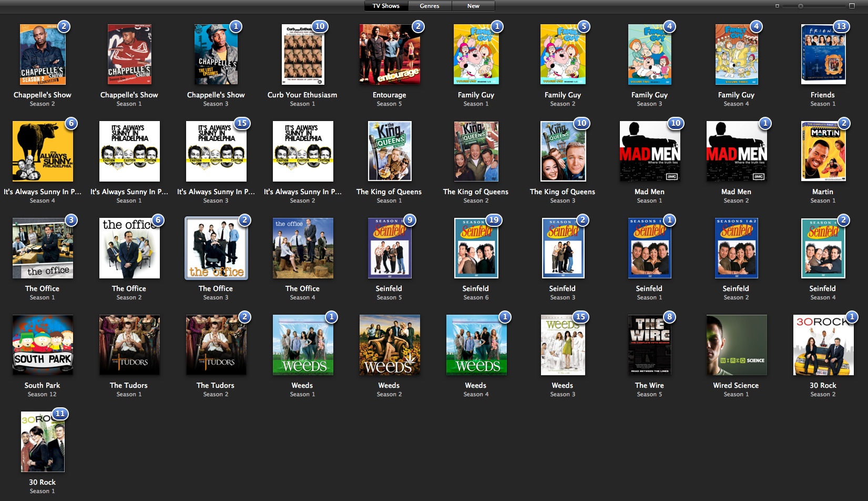Image resolution: width=868 pixels, height=501 pixels.
Task: Click the large artwork size icon
Action: (x=852, y=6)
